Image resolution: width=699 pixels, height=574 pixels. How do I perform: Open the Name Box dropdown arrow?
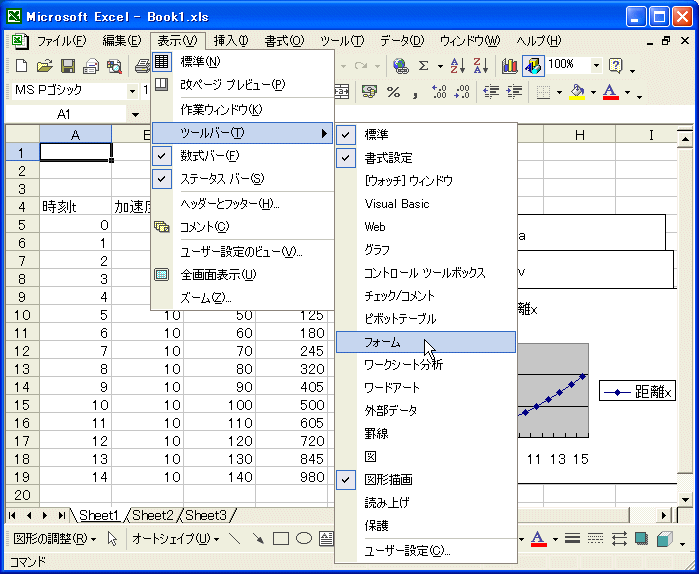[x=135, y=115]
